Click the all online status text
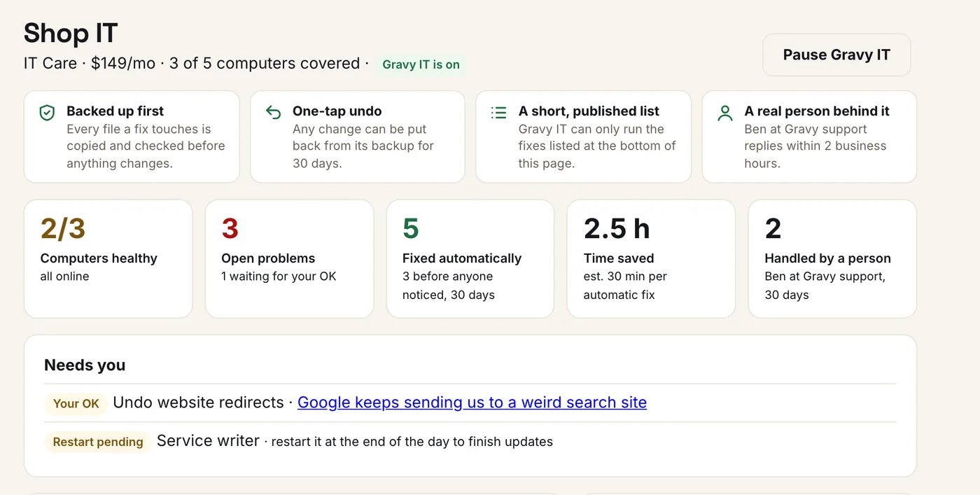Screen dimensions: 980x495 coord(64,277)
